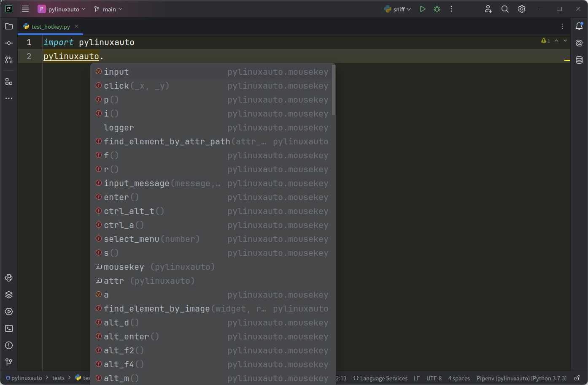Pick alt_d() from completion list

[212, 323]
